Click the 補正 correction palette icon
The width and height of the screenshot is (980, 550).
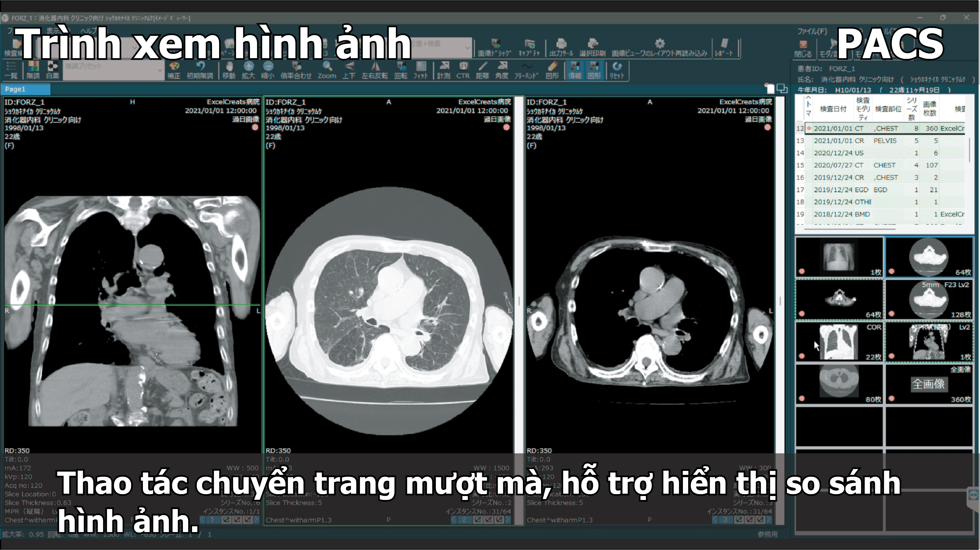pos(174,70)
